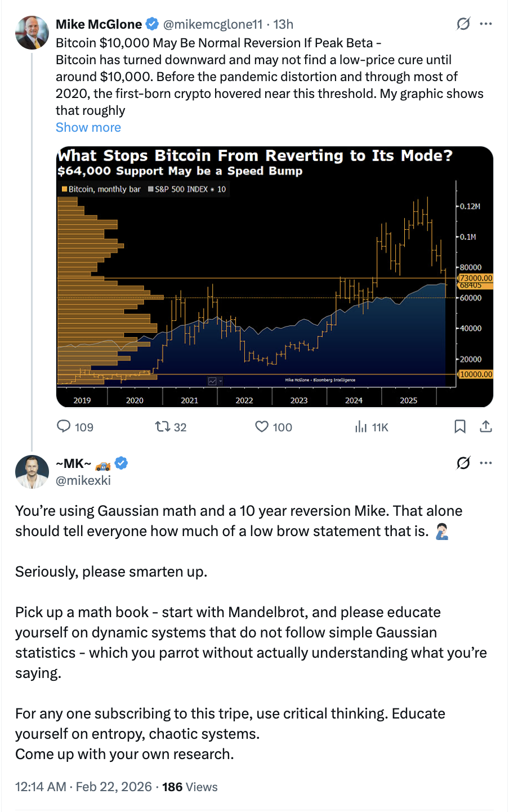Click the 12:14 AM Feb 22, 2026 timestamp

pyautogui.click(x=83, y=787)
